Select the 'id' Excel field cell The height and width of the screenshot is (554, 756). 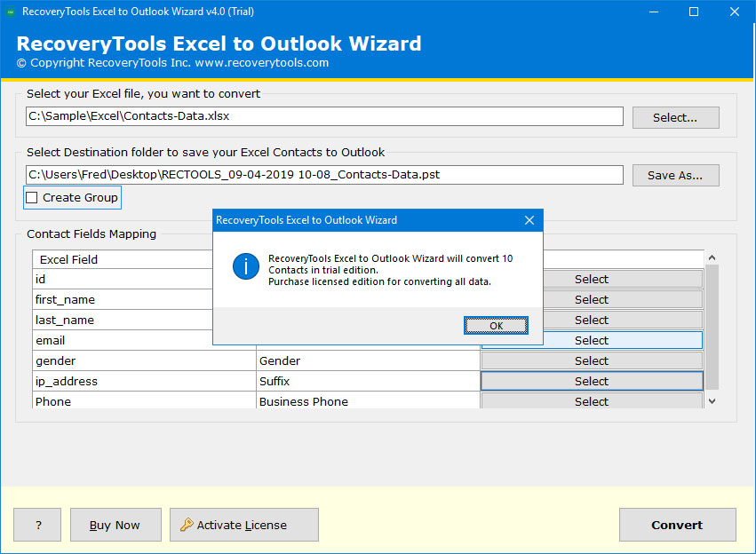(x=123, y=280)
